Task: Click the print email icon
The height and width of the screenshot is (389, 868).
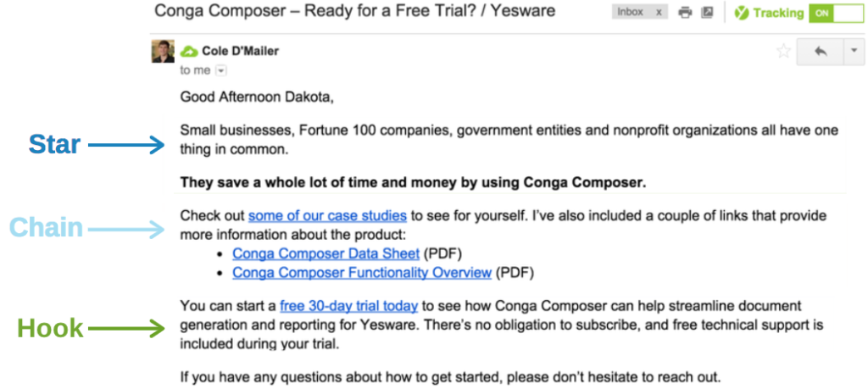Action: pos(685,12)
